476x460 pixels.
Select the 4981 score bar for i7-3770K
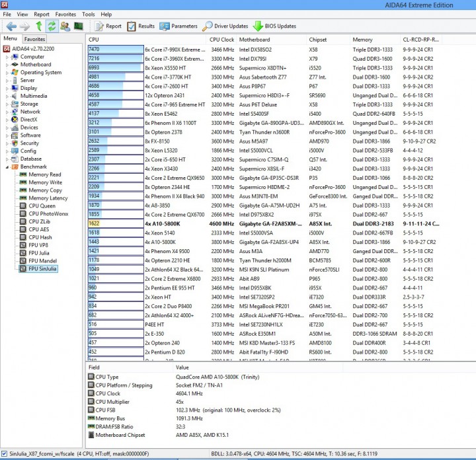click(x=116, y=77)
